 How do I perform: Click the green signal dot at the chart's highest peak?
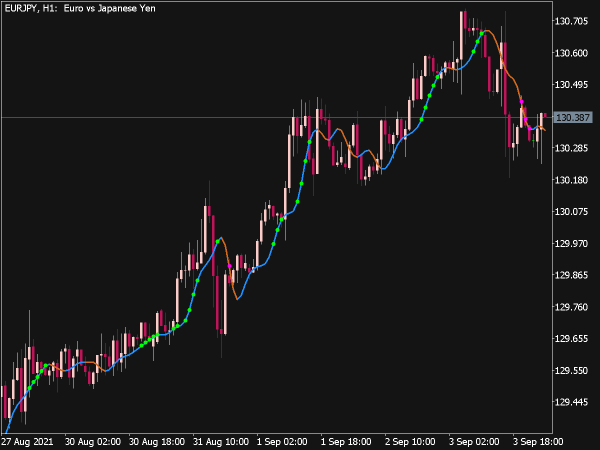482,33
